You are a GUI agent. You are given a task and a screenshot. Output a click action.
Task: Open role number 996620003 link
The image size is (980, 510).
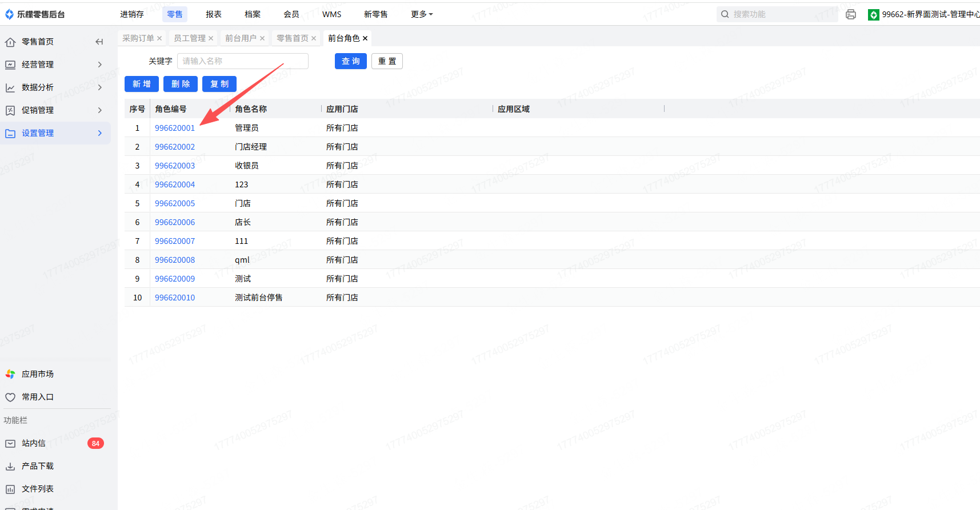[x=175, y=166]
